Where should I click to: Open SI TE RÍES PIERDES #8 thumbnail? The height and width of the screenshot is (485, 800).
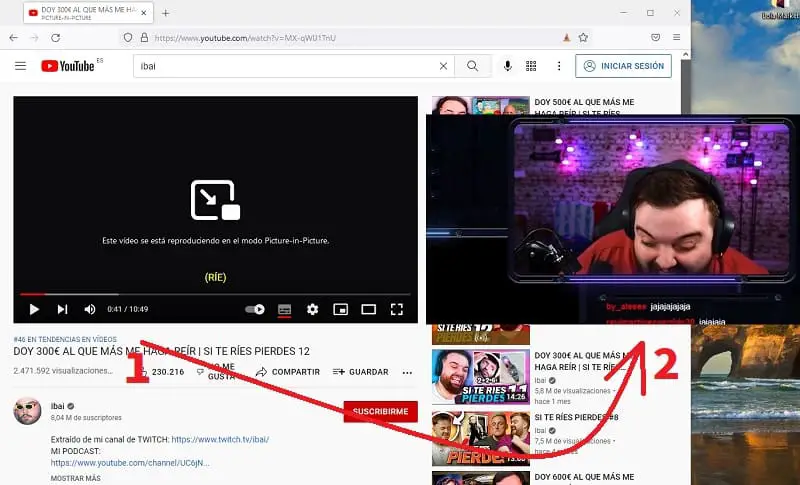(x=481, y=439)
